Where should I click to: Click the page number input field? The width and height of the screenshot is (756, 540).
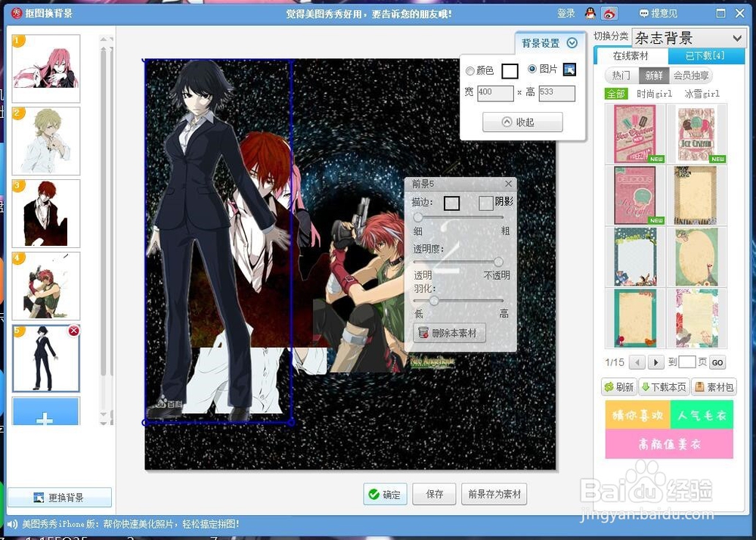coord(687,362)
